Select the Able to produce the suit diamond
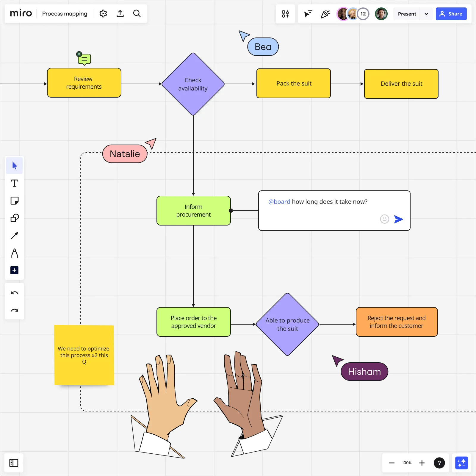The width and height of the screenshot is (476, 476). pos(287,324)
